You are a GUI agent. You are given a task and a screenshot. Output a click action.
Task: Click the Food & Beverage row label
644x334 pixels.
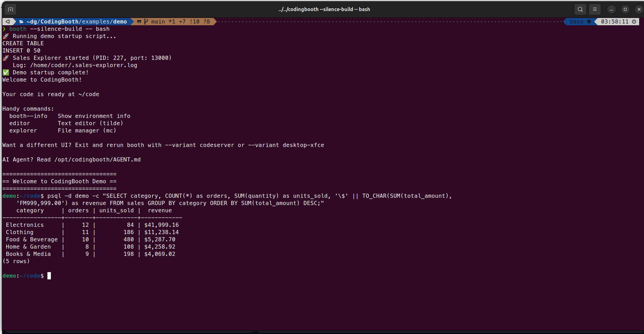click(x=32, y=240)
